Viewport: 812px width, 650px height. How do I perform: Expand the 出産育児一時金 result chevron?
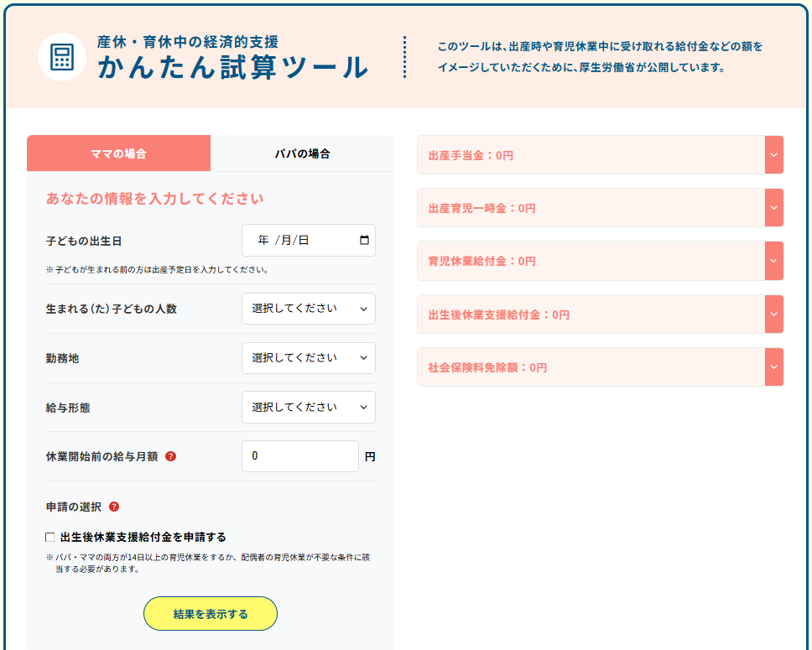(773, 208)
